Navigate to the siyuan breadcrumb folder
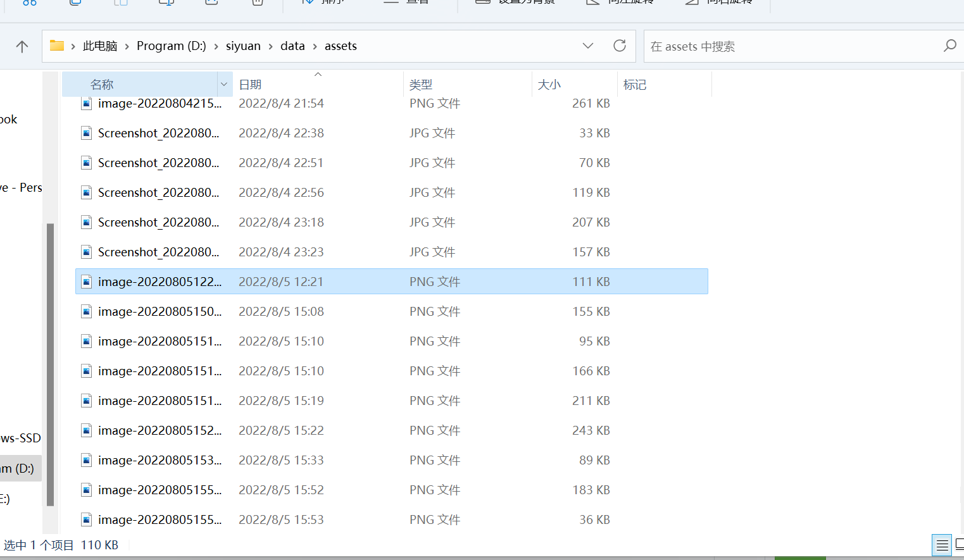 click(243, 46)
